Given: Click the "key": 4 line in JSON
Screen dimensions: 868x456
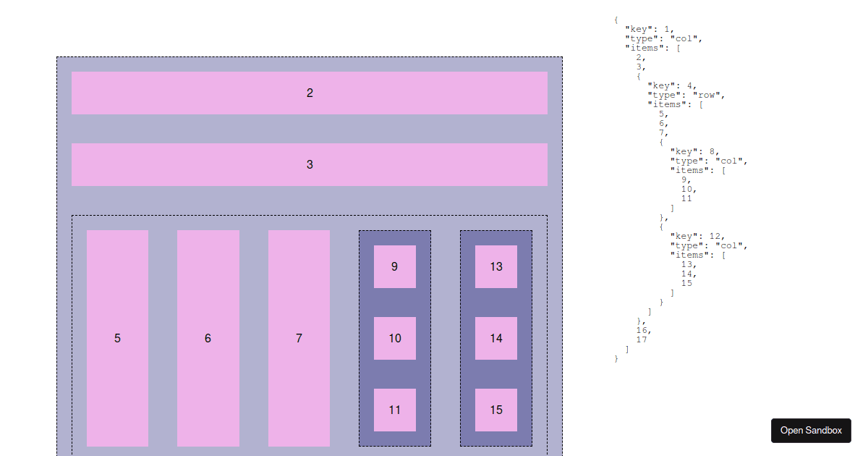Looking at the screenshot, I should coord(672,85).
